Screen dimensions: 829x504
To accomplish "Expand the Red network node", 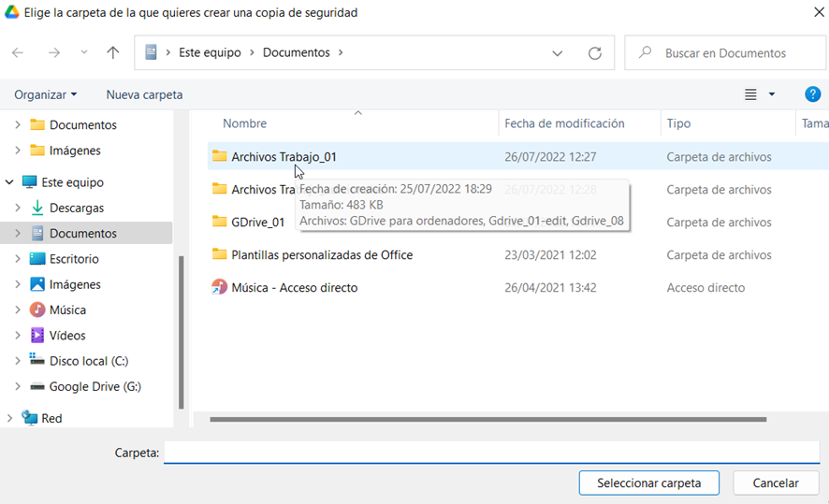I will 9,418.
